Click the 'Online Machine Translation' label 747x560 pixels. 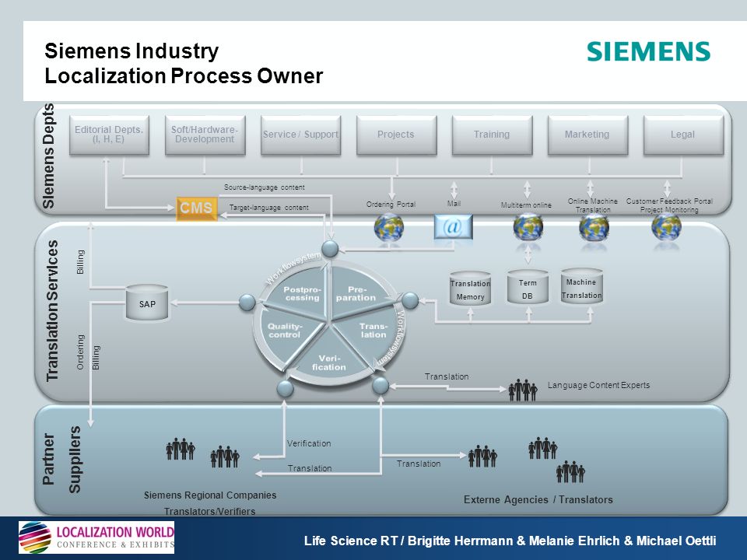pyautogui.click(x=593, y=205)
